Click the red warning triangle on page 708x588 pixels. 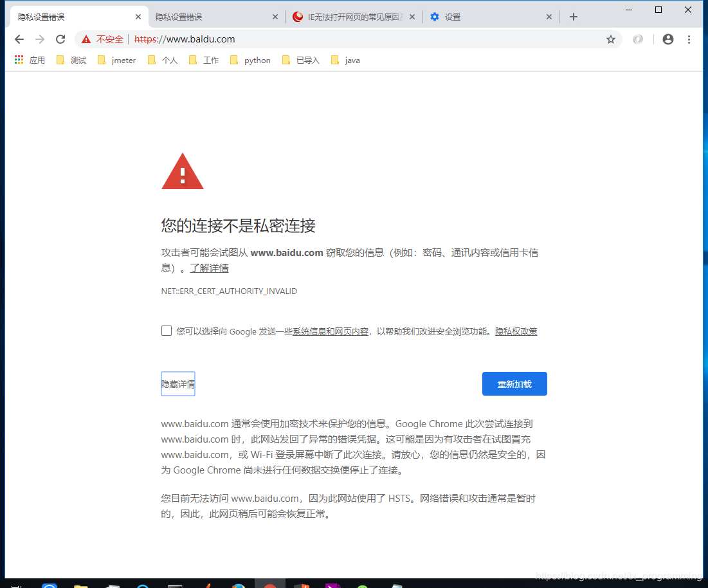tap(183, 172)
